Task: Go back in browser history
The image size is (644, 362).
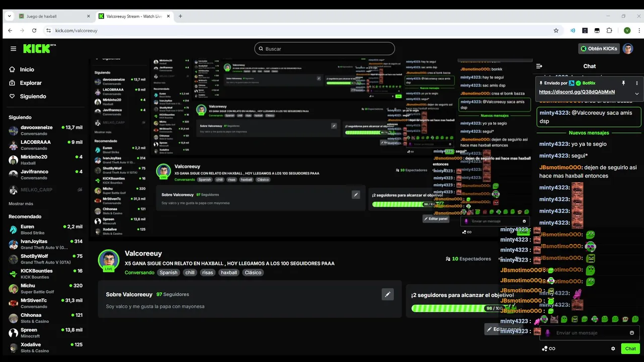Action: [10, 31]
